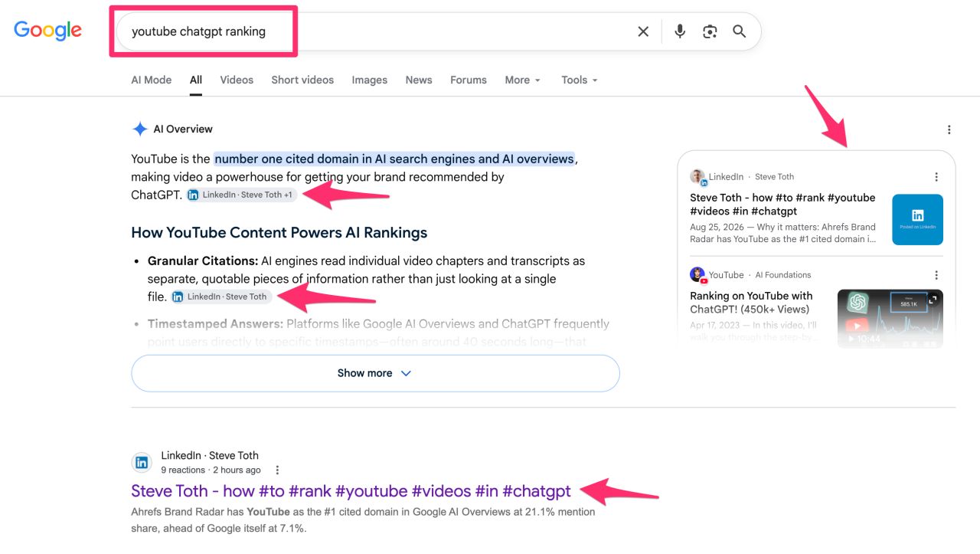Click Steve Toth avatar in source card
This screenshot has width=980, height=554.
[x=697, y=177]
